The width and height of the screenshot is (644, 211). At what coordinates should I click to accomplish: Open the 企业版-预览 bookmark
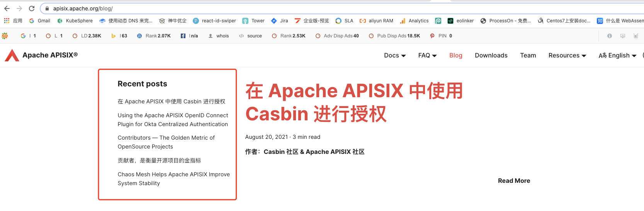(x=312, y=21)
